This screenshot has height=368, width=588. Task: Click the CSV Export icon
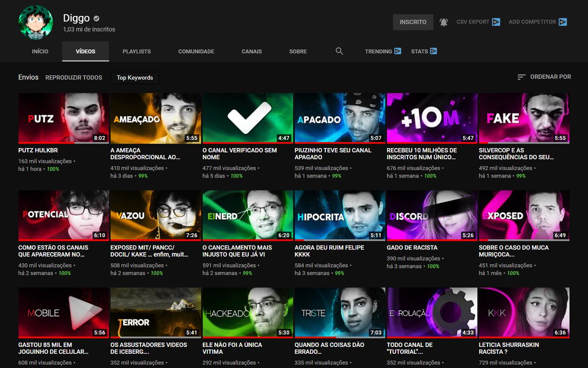coord(496,22)
